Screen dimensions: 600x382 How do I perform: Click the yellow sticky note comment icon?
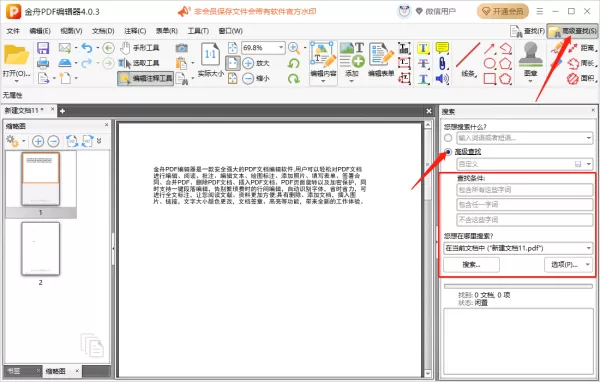442,48
